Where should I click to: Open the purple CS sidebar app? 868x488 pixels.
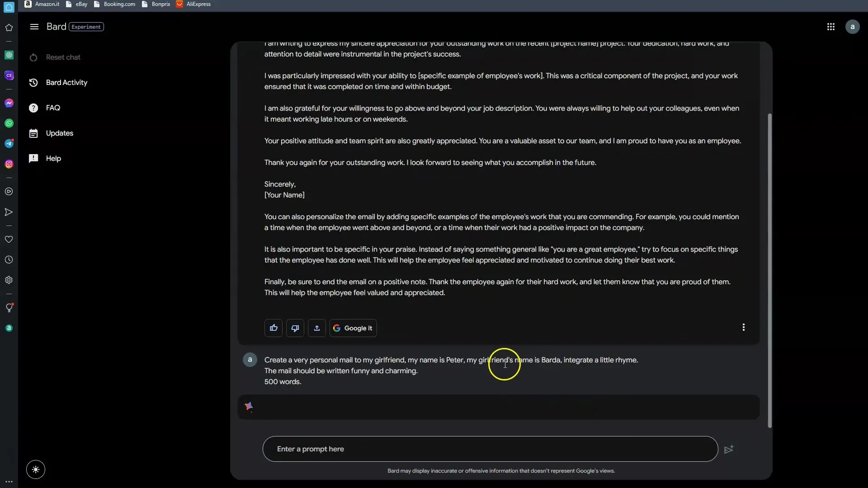(x=9, y=75)
